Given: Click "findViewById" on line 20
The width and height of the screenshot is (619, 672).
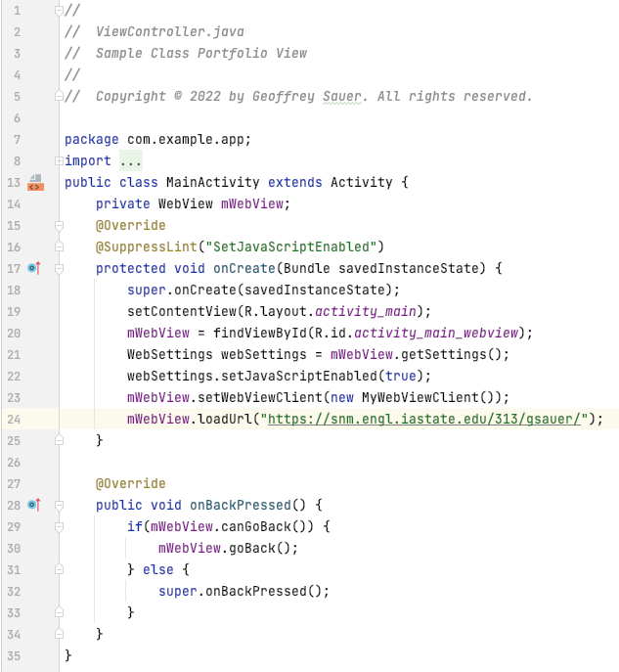Looking at the screenshot, I should [259, 333].
